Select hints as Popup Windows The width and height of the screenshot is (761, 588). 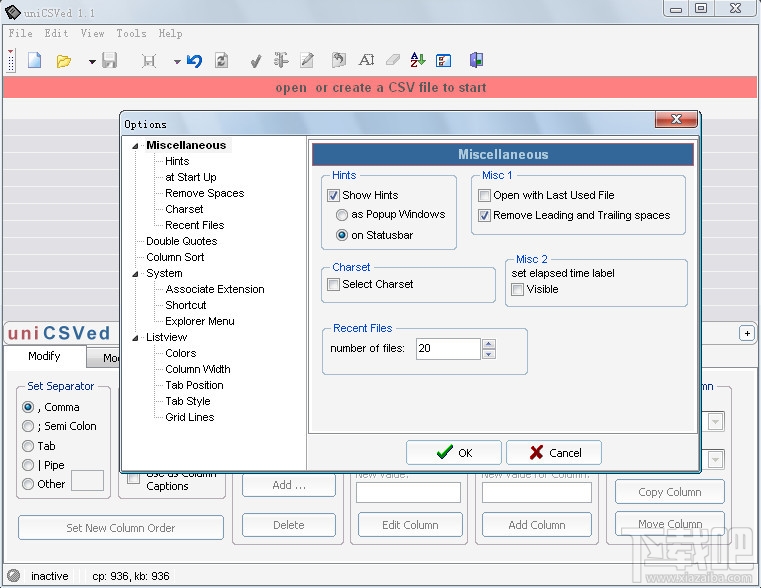pos(342,215)
